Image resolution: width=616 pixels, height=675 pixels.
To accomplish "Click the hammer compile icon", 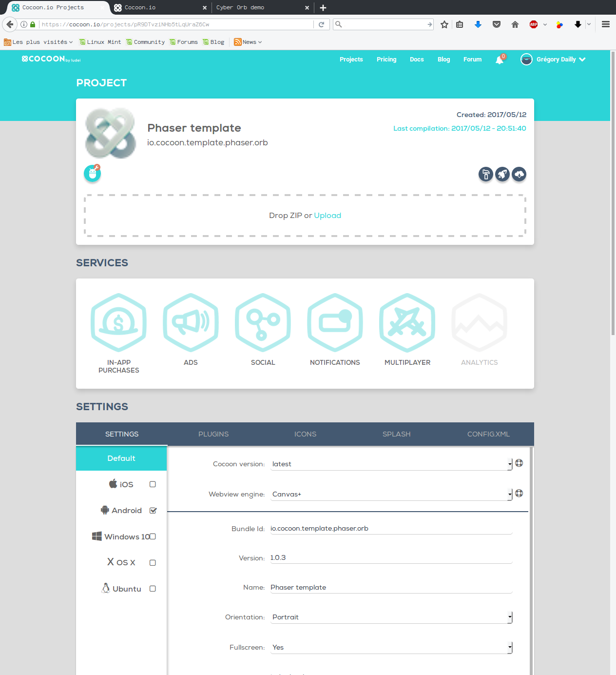I will [486, 174].
